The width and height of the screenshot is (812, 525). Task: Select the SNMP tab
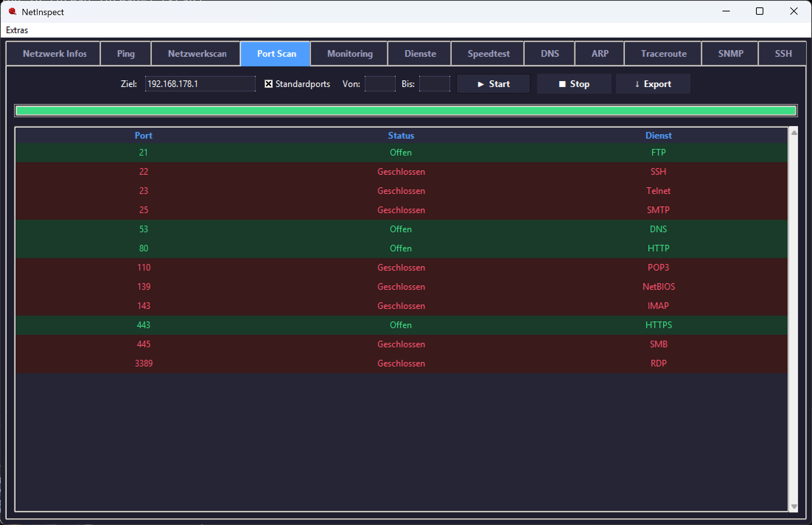pos(730,54)
